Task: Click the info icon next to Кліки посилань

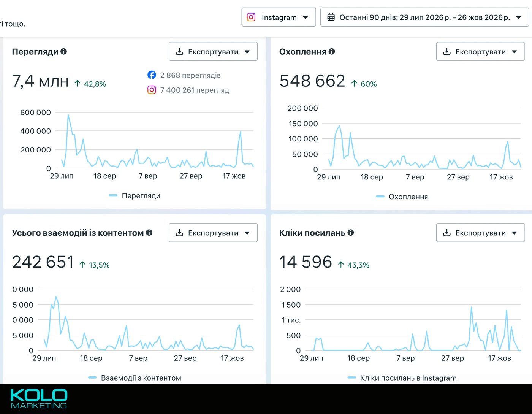Action: point(351,232)
